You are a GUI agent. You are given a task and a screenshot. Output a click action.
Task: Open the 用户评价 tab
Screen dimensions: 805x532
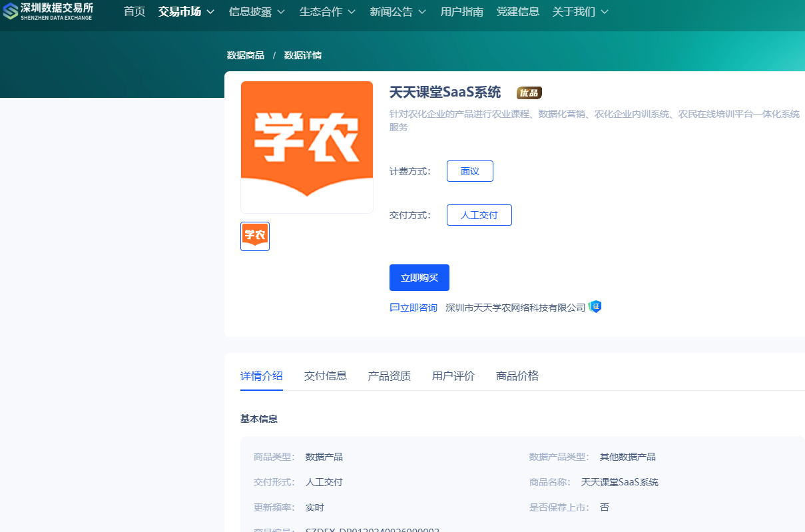453,376
